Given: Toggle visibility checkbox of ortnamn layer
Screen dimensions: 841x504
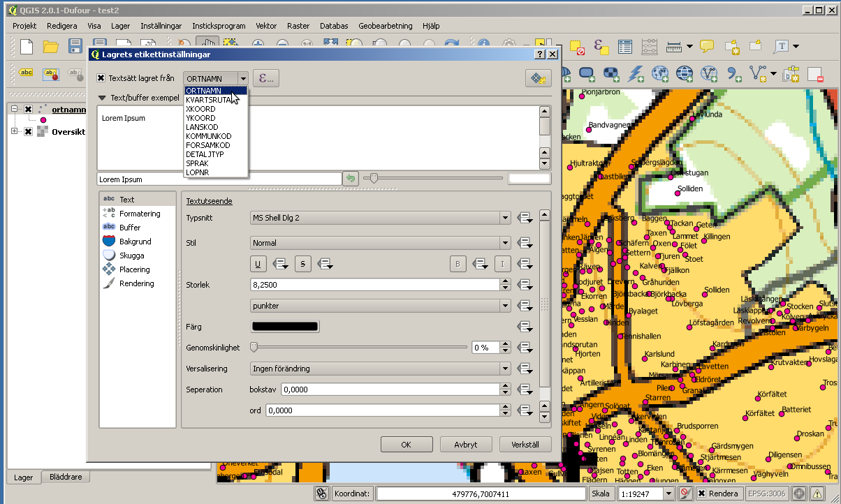Looking at the screenshot, I should tap(28, 110).
